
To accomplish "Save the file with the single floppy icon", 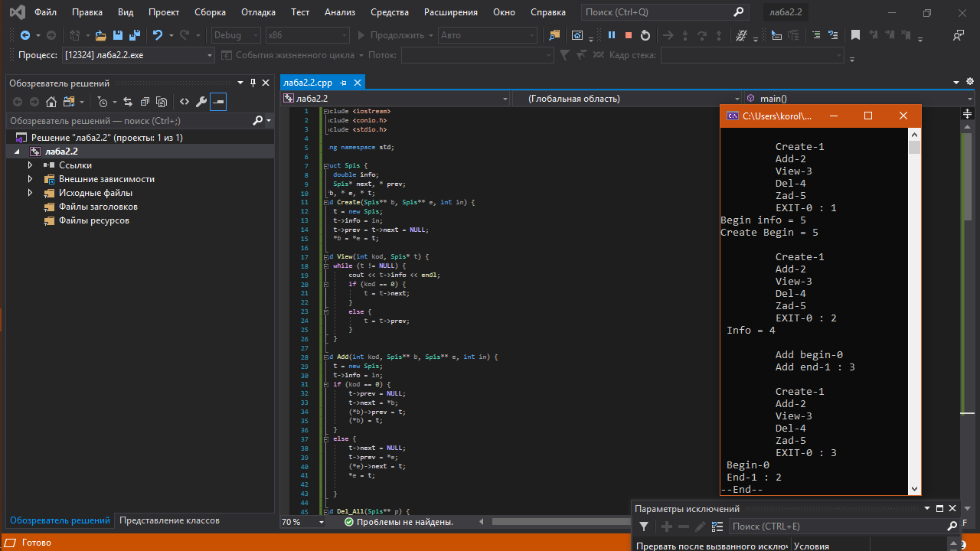I will pos(118,35).
